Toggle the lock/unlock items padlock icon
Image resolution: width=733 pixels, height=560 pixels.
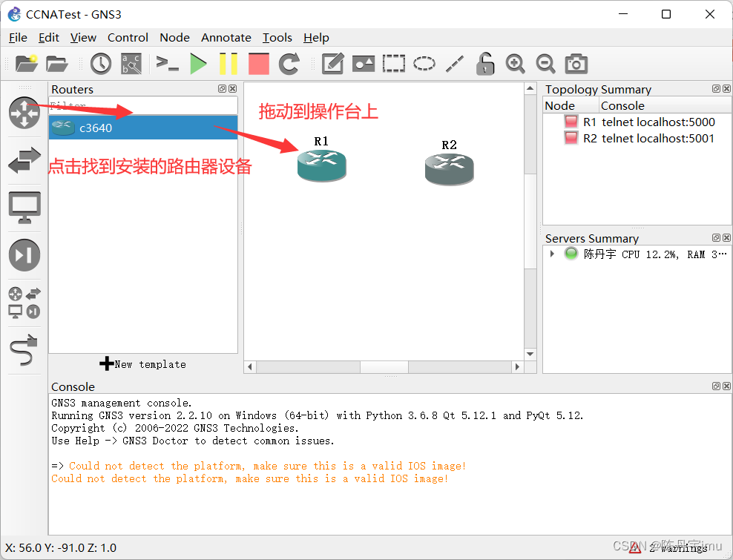(x=484, y=64)
